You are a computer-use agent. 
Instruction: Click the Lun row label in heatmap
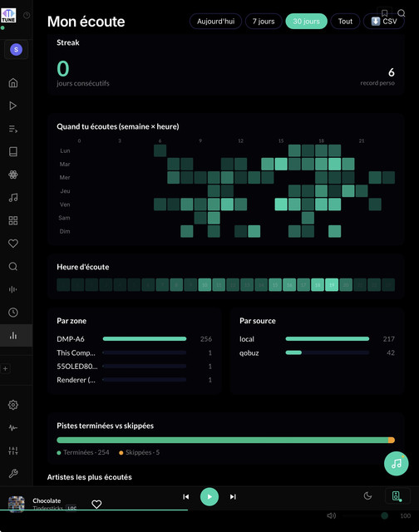(x=65, y=150)
